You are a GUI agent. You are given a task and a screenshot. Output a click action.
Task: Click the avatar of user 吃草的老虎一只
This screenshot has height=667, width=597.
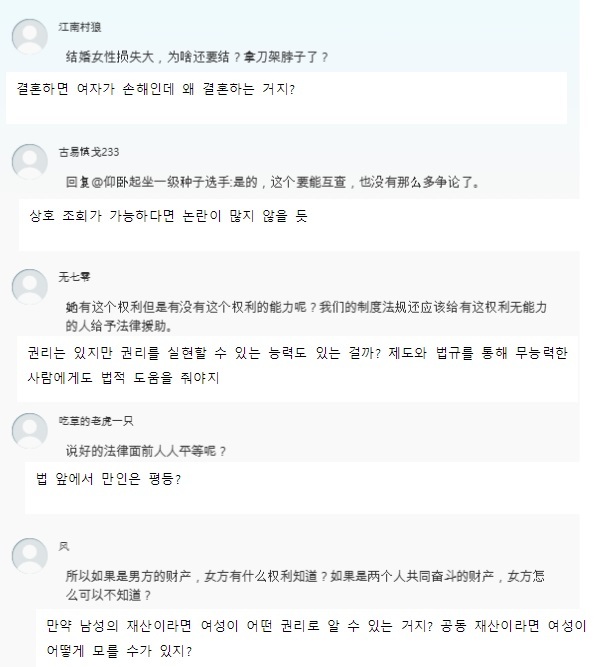click(30, 430)
